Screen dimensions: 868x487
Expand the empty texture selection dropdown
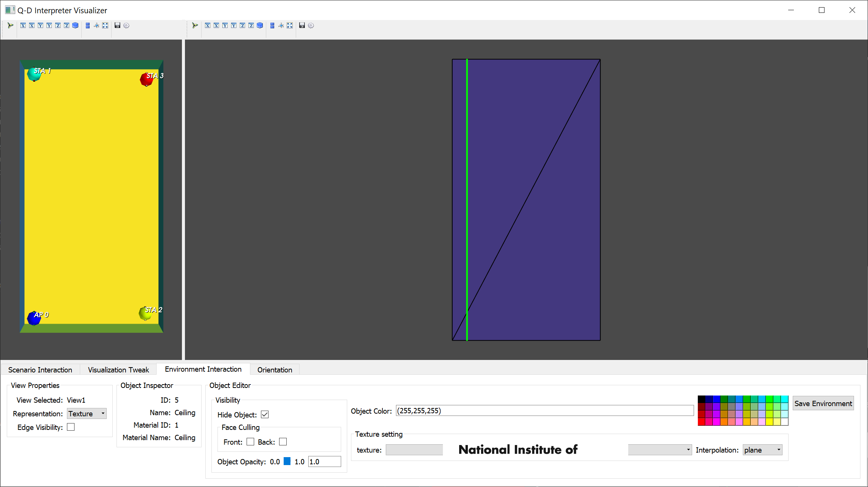[x=660, y=450]
